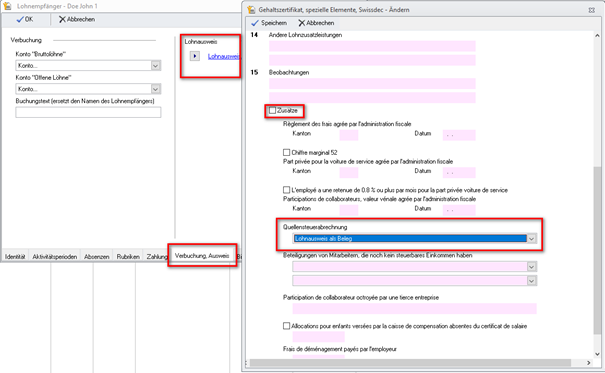Click Abbrechen in the Gehaltszertifikat dialog
Screen dimensions: 605x373
coord(316,23)
